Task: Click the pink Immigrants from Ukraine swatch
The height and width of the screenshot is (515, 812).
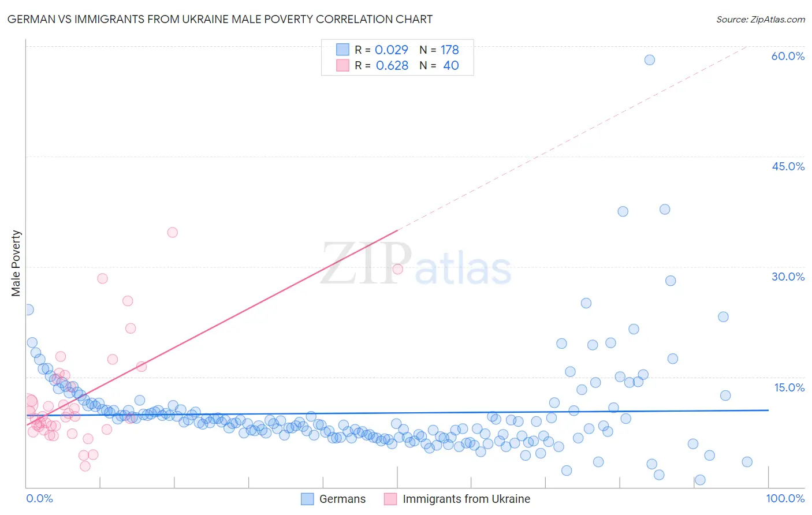Action: click(x=390, y=499)
